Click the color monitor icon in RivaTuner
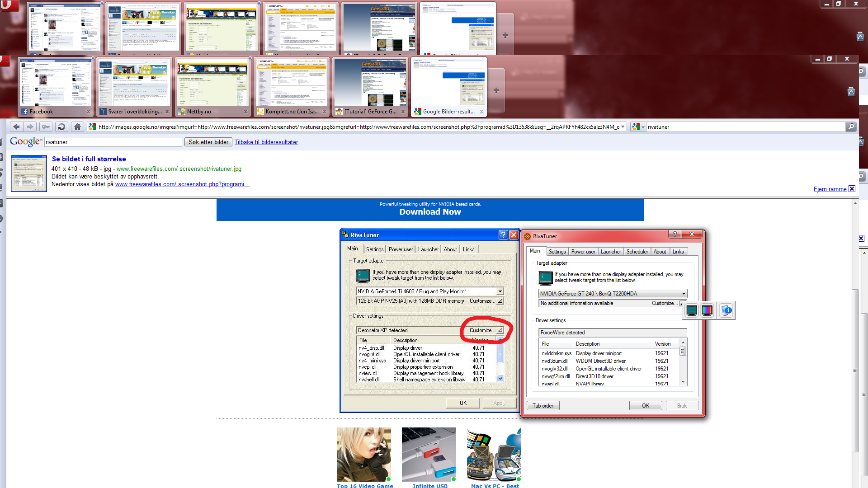Image resolution: width=868 pixels, height=488 pixels. pyautogui.click(x=707, y=310)
